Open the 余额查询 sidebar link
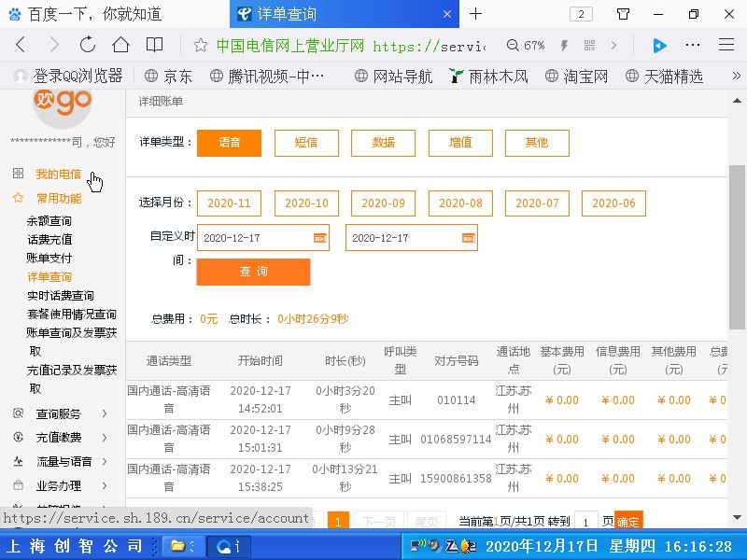The width and height of the screenshot is (747, 560). tap(49, 221)
